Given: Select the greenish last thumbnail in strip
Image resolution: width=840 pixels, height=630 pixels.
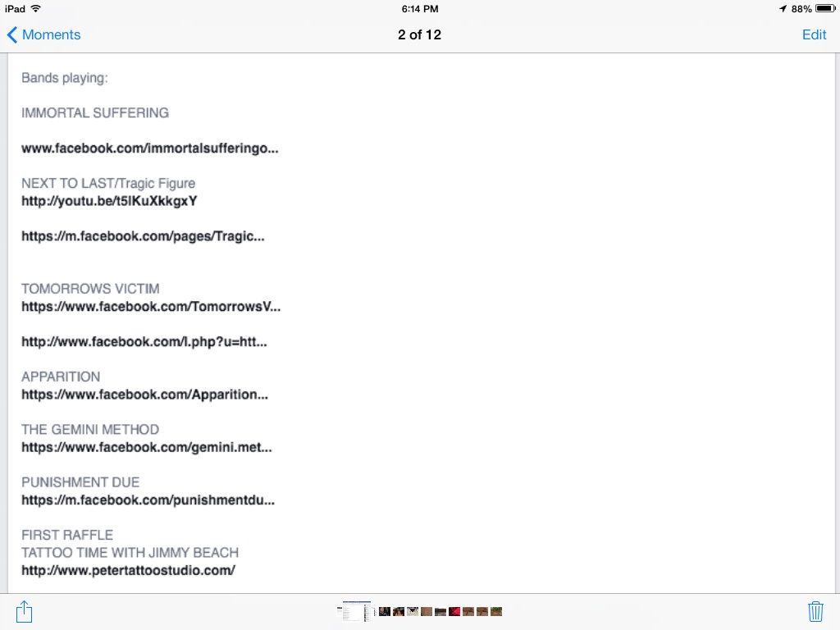Looking at the screenshot, I should (x=496, y=611).
